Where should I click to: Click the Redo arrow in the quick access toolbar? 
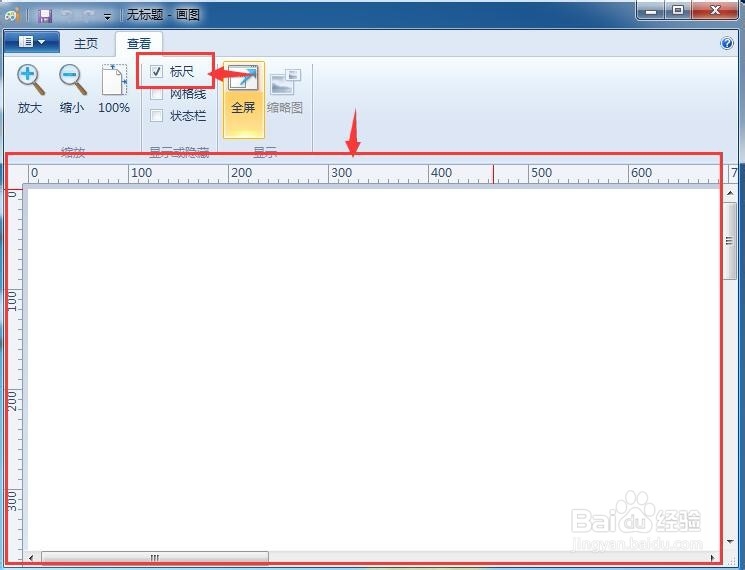coord(88,16)
